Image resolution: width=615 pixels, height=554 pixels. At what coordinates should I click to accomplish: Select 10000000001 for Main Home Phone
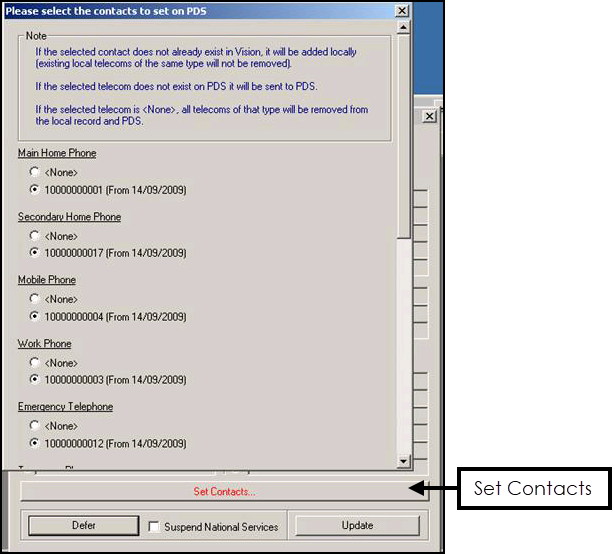[x=35, y=189]
